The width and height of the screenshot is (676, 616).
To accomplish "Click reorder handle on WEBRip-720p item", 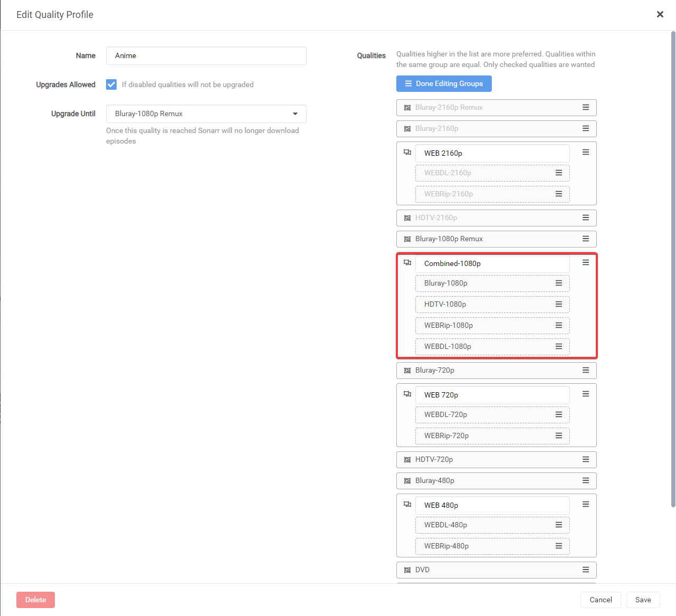I will [559, 435].
